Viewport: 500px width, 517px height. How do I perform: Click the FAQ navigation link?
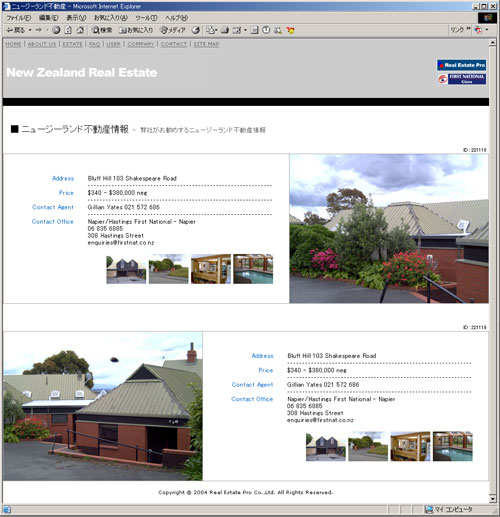coord(94,44)
